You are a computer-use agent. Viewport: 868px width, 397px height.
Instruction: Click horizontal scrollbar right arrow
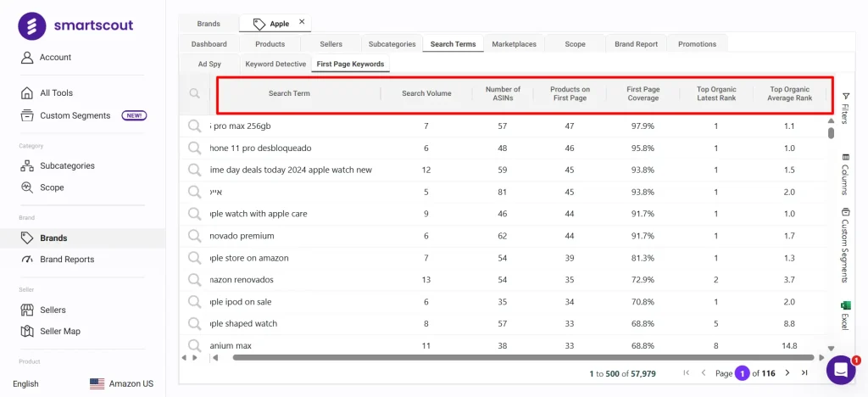[821, 358]
